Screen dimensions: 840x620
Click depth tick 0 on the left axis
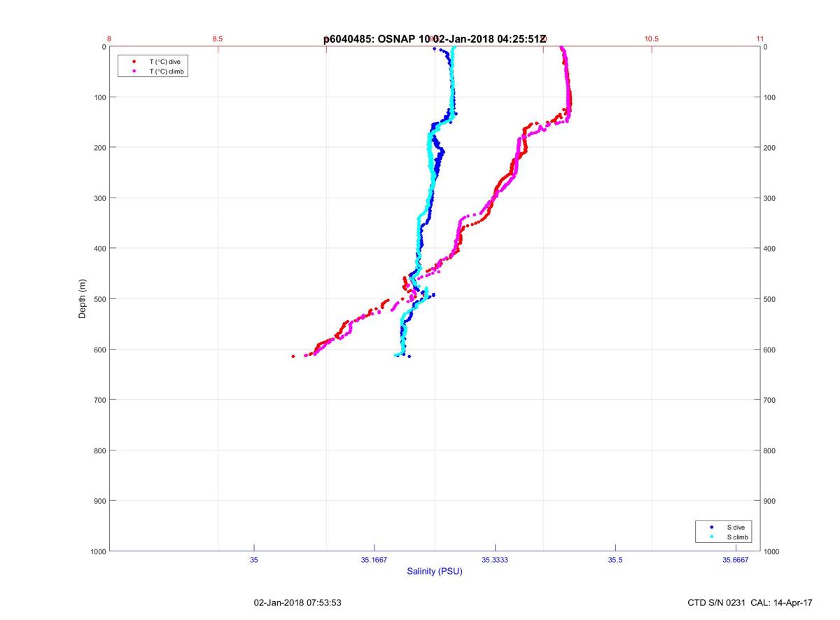(104, 47)
